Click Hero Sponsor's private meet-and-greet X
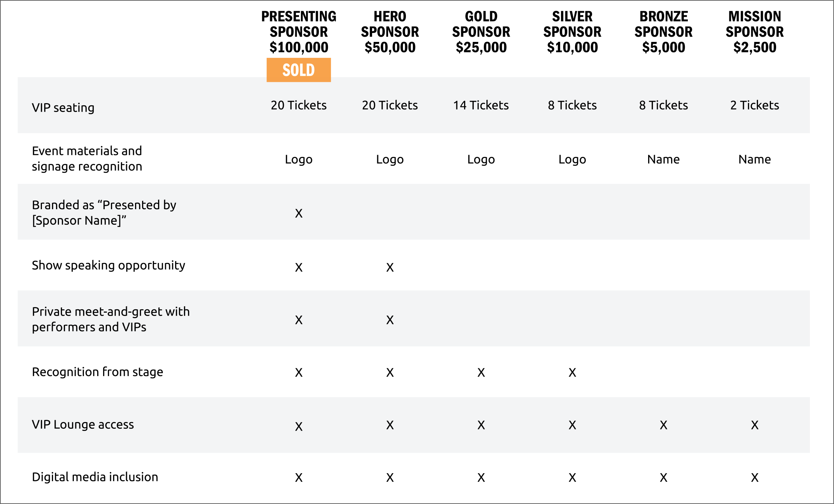 [390, 320]
